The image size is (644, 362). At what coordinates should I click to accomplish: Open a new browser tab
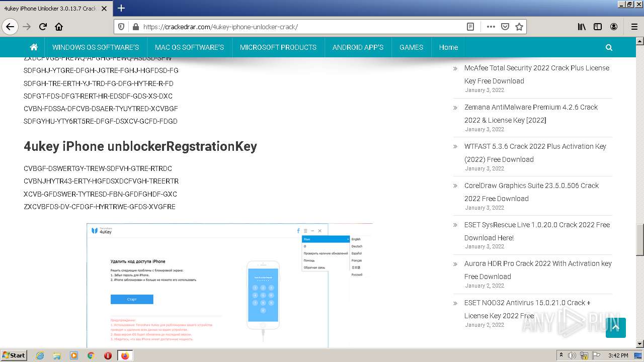(x=121, y=8)
